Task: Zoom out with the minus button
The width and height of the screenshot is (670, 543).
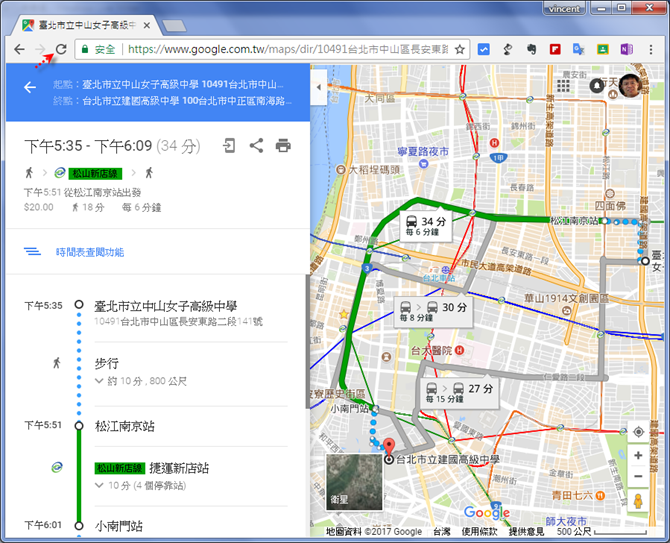Action: coord(638,476)
